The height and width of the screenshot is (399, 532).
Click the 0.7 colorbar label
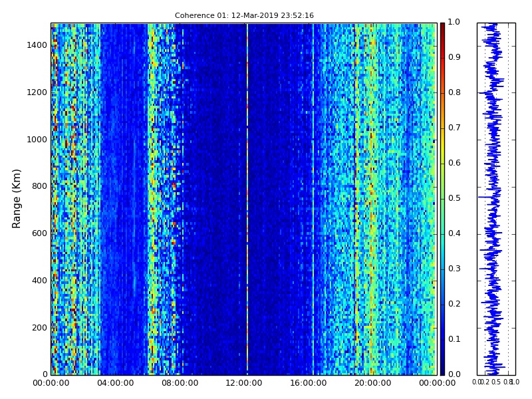(454, 128)
